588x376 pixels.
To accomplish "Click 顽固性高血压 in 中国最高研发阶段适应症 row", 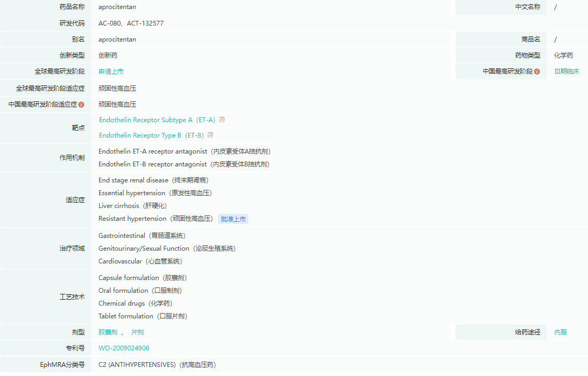I will (x=117, y=105).
